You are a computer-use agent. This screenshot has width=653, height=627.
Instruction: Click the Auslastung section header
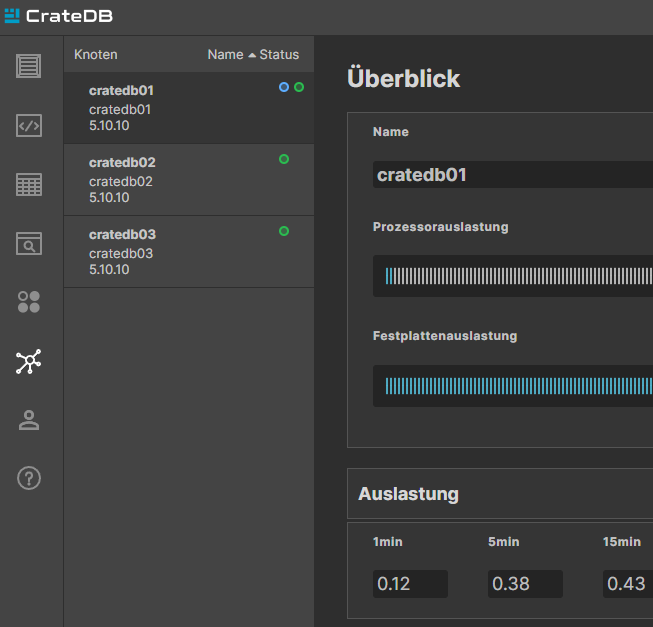[500, 493]
